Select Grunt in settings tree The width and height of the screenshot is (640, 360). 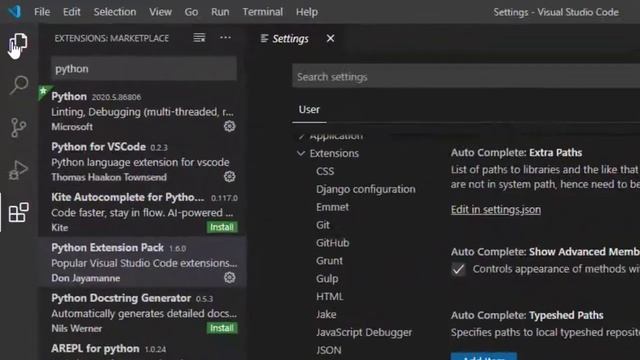pyautogui.click(x=329, y=261)
